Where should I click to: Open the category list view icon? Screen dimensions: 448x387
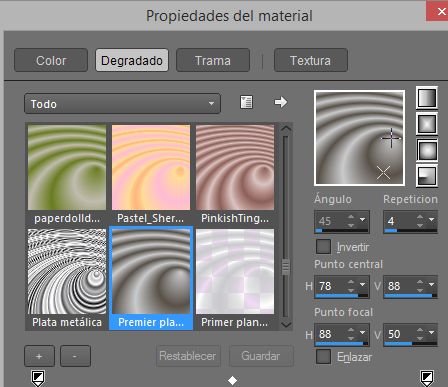pos(246,102)
